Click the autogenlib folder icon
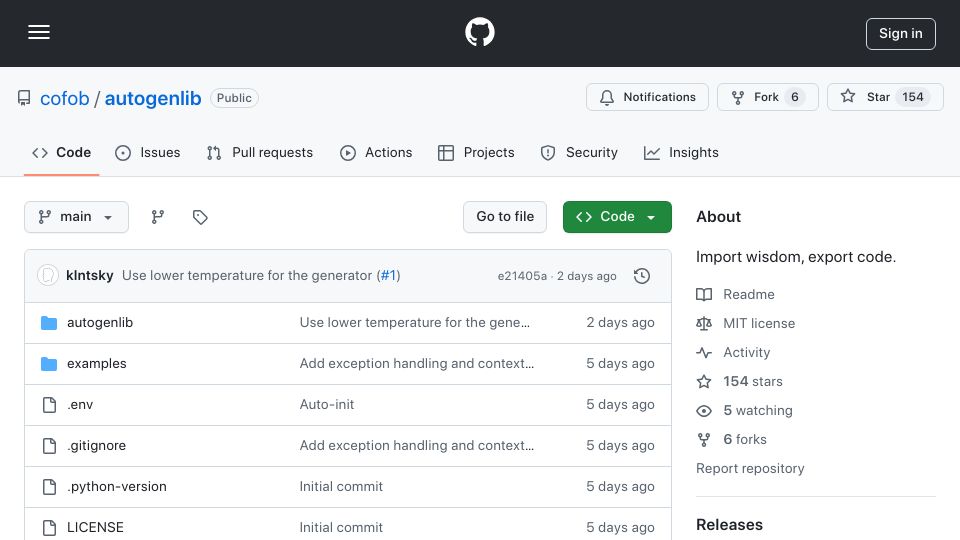Image resolution: width=960 pixels, height=540 pixels. tap(49, 323)
